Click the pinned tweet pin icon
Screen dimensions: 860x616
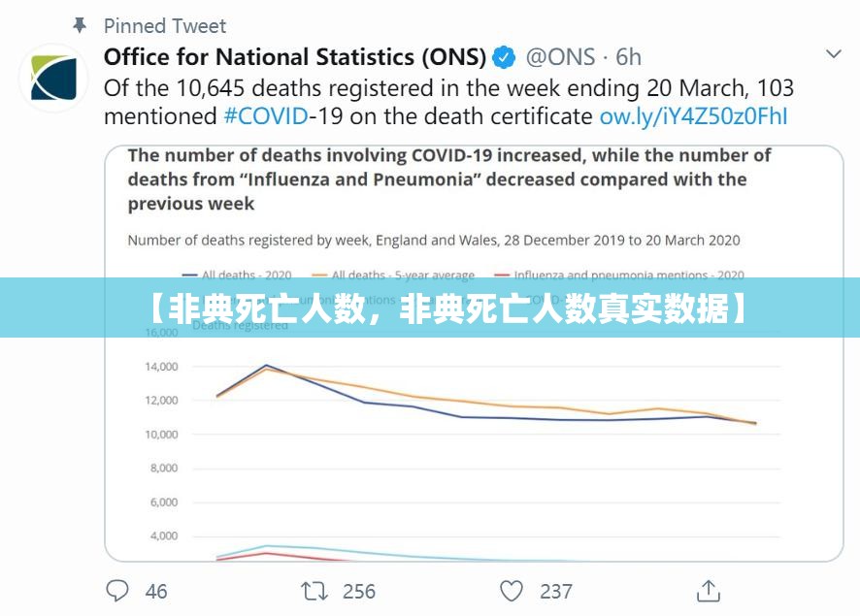(x=80, y=24)
